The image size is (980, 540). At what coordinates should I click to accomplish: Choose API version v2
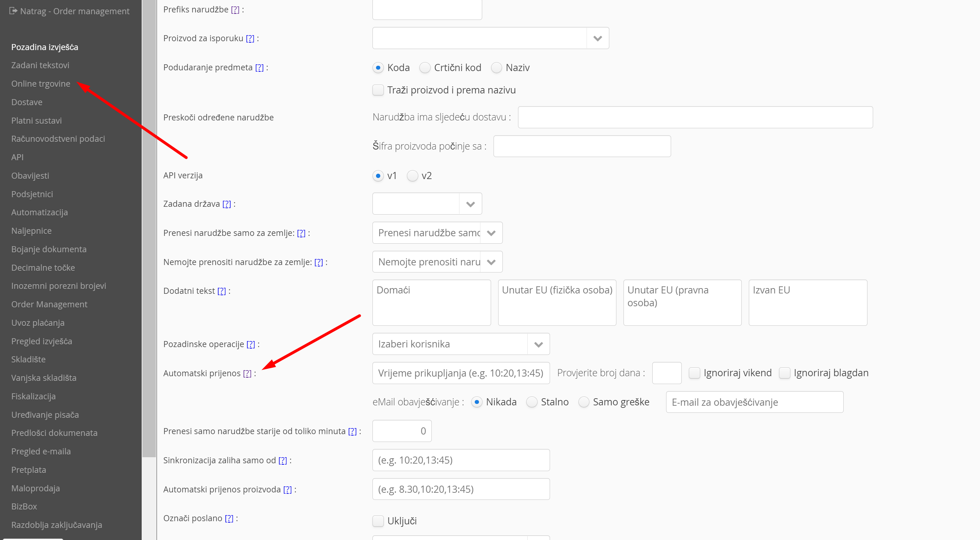click(x=412, y=176)
